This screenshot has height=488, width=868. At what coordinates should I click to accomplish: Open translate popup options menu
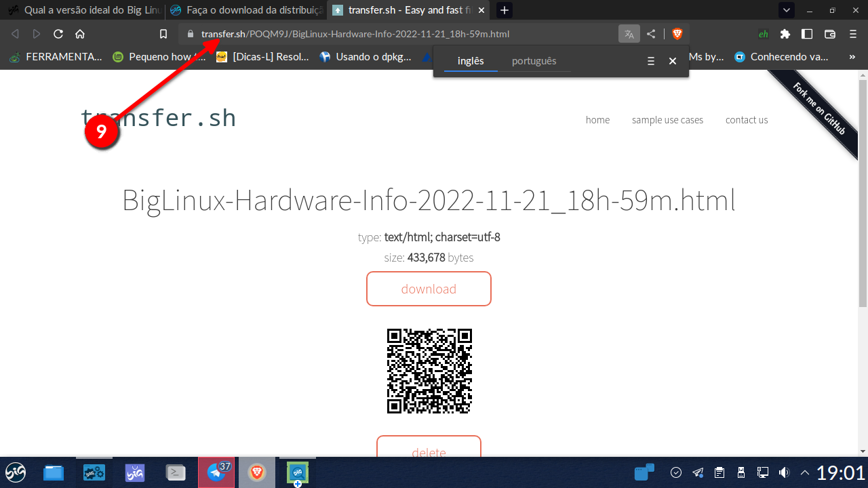(651, 61)
